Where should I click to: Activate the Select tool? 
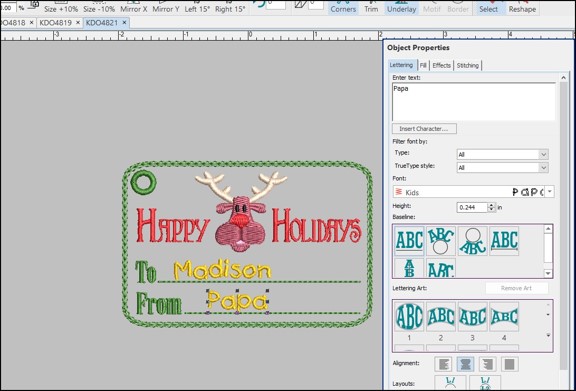(488, 7)
